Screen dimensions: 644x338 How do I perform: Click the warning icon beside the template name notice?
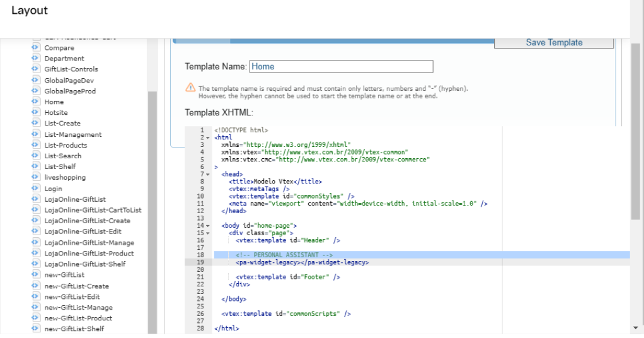pos(190,87)
